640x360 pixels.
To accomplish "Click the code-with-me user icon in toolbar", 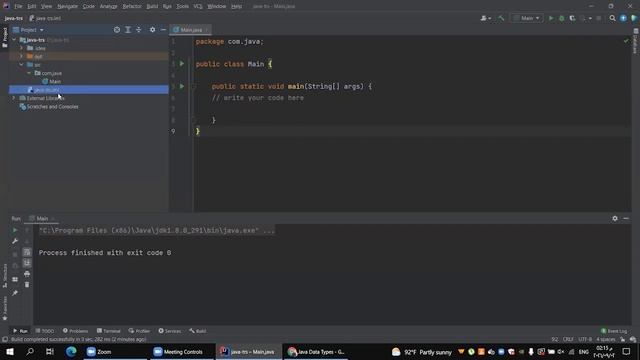I will point(485,18).
